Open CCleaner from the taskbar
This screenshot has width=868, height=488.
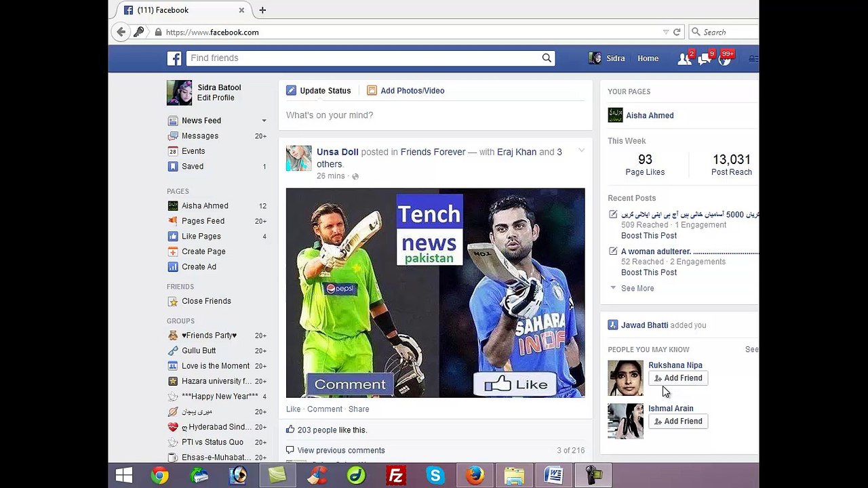[317, 476]
